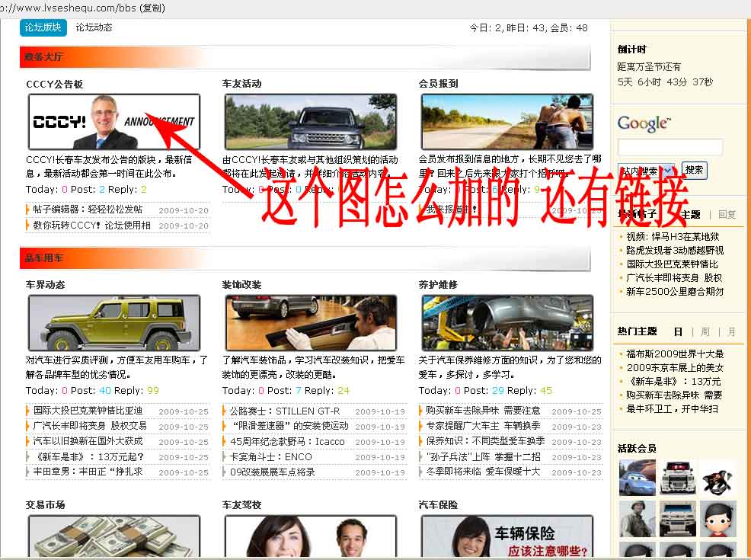
Task: Open hot topic 福布斯2009世界十大最
Action: point(676,354)
